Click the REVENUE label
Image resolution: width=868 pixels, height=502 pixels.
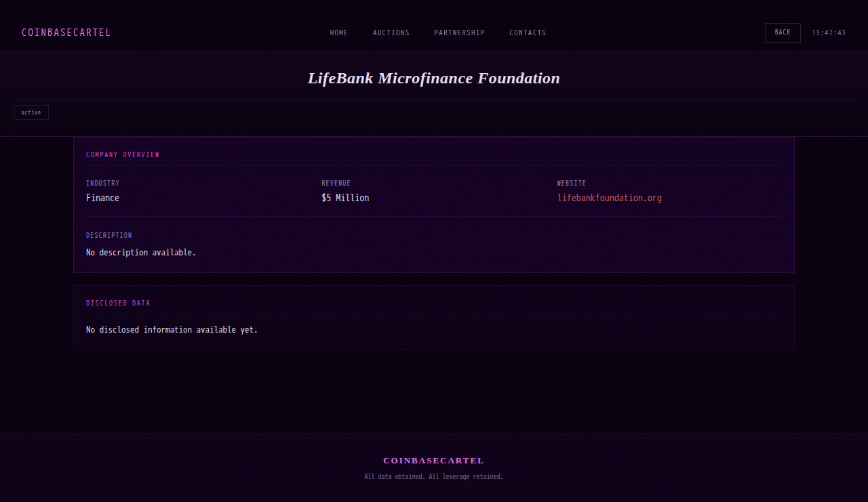(336, 184)
